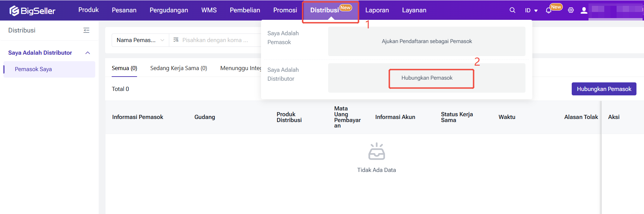This screenshot has height=214, width=644.
Task: Expand the Nama Pemasok filter dropdown
Action: click(140, 40)
